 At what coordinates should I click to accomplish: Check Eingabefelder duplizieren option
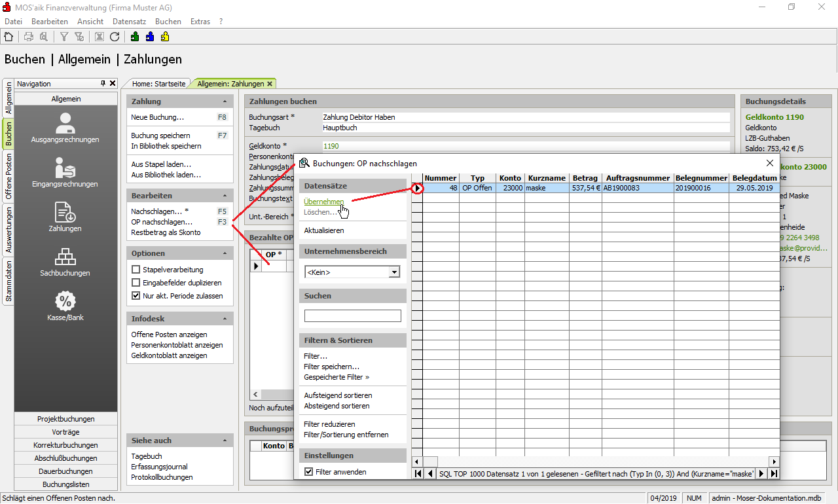[136, 283]
